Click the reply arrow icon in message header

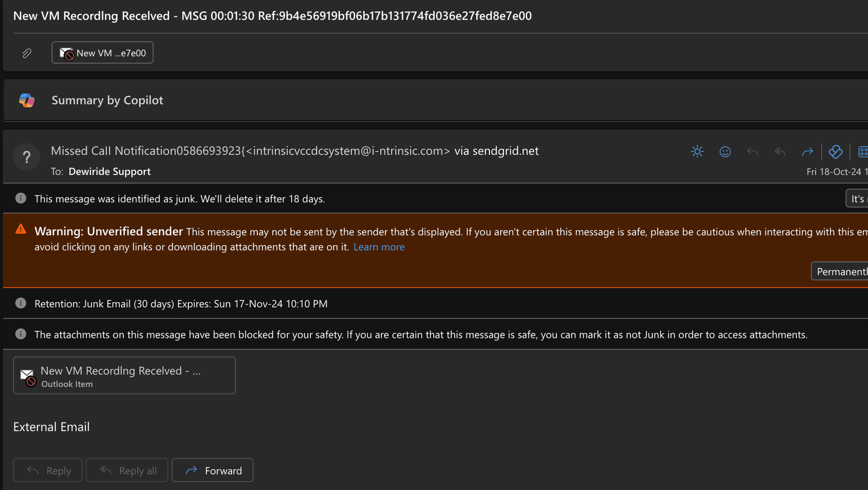point(752,152)
